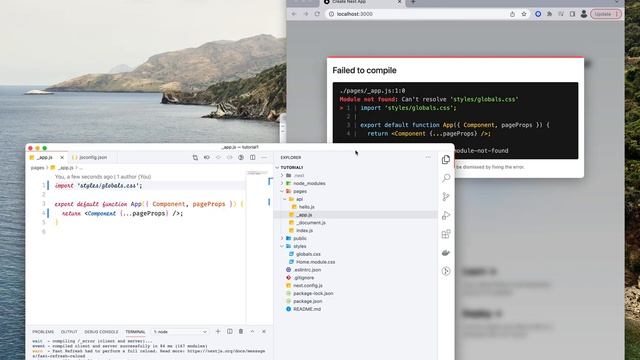Click the editor minimap thumbnail
640x360 pixels.
[257, 173]
